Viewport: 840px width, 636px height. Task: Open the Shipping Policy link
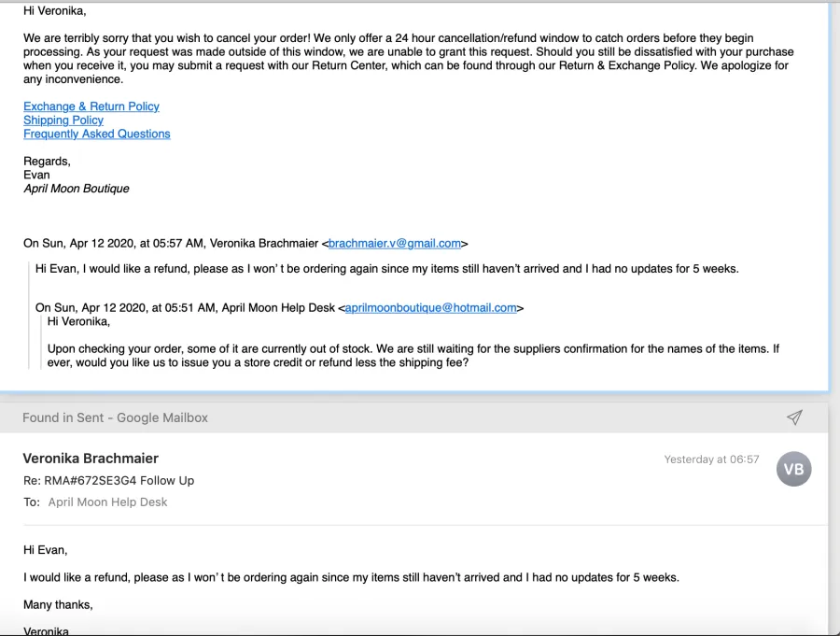pyautogui.click(x=63, y=120)
